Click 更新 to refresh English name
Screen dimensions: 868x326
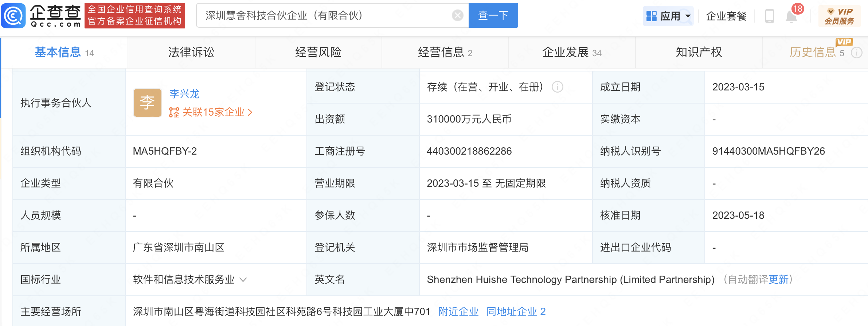tap(778, 280)
